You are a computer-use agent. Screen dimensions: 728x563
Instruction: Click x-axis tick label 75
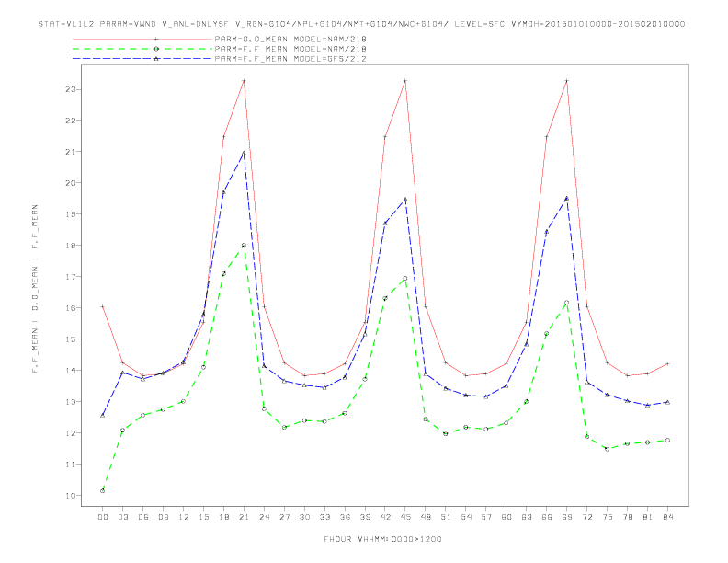pyautogui.click(x=608, y=517)
